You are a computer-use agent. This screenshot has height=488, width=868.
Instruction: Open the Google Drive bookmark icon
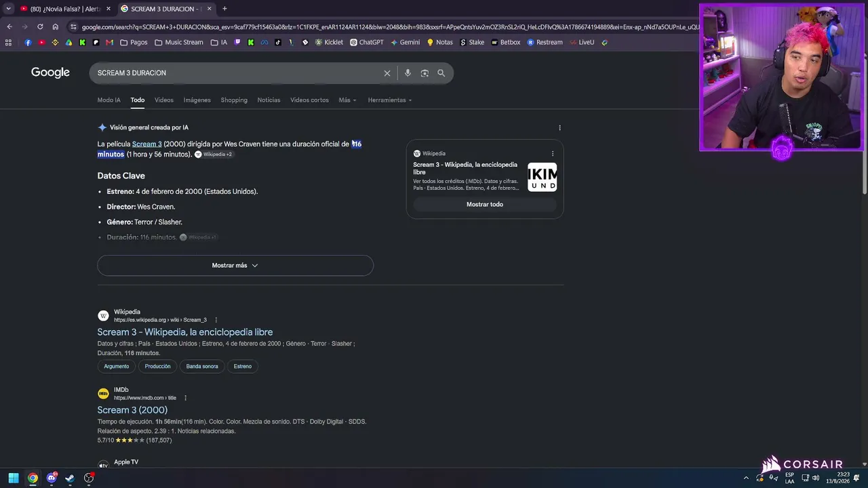click(x=69, y=42)
